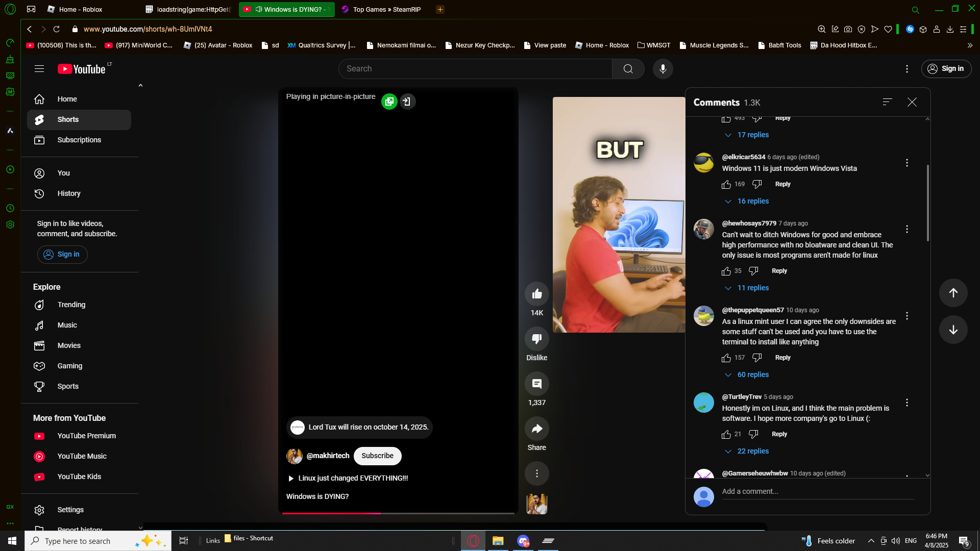This screenshot has height=551, width=980.
Task: Click the Share arrow icon
Action: (536, 429)
